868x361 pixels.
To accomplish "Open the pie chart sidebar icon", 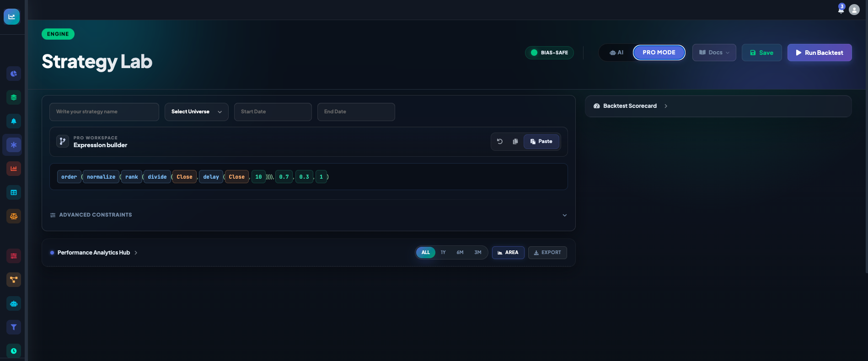I will pos(14,74).
